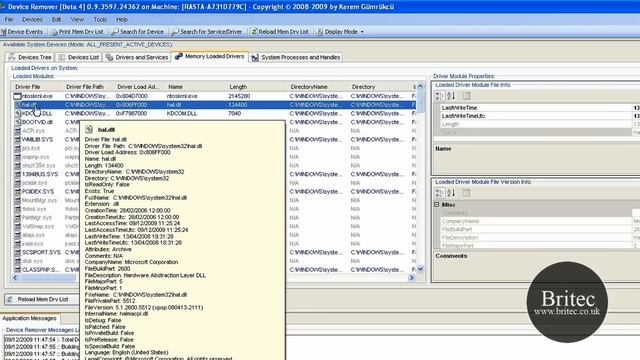Switch to the Drivers and Services tab

point(137,57)
